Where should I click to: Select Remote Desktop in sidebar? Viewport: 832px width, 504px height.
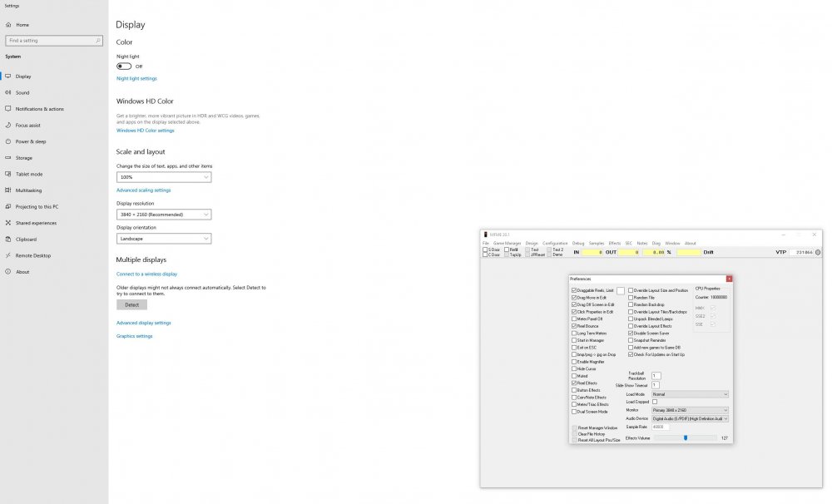(32, 255)
